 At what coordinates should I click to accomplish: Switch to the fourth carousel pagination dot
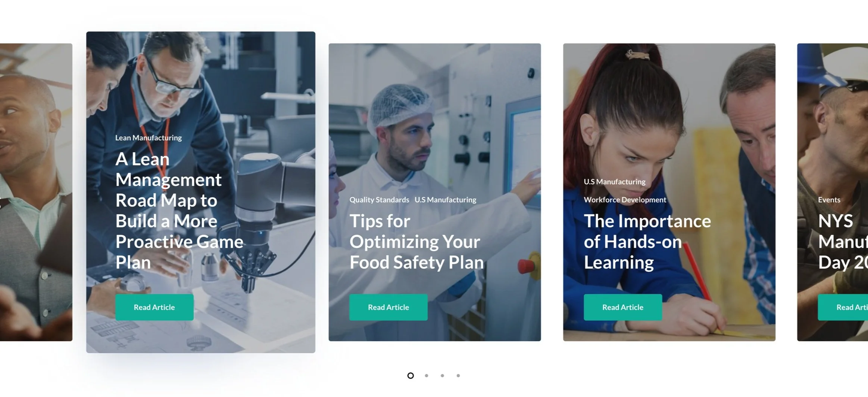[x=458, y=375]
